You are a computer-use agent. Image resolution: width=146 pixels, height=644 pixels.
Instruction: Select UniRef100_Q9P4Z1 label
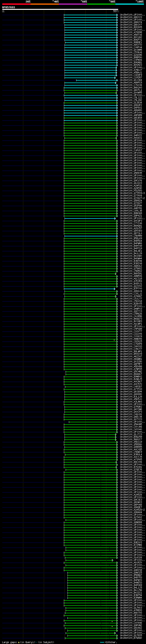click(131, 216)
